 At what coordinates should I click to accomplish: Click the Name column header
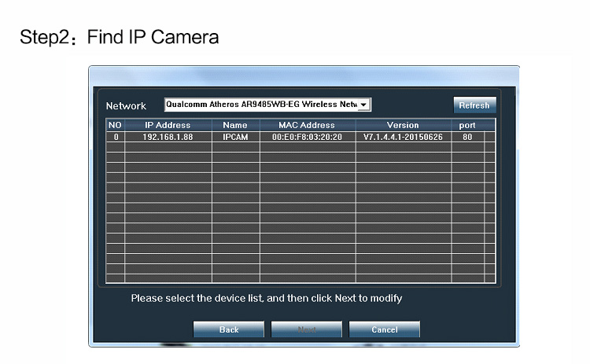point(235,125)
